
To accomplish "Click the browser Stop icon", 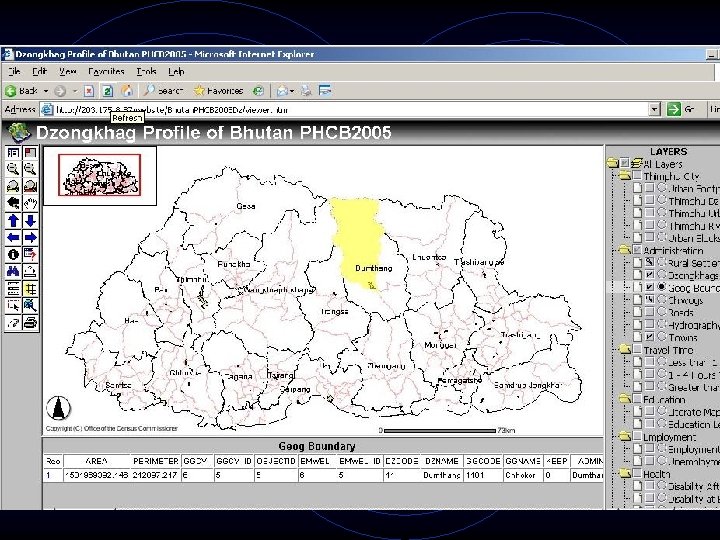I will pos(89,91).
